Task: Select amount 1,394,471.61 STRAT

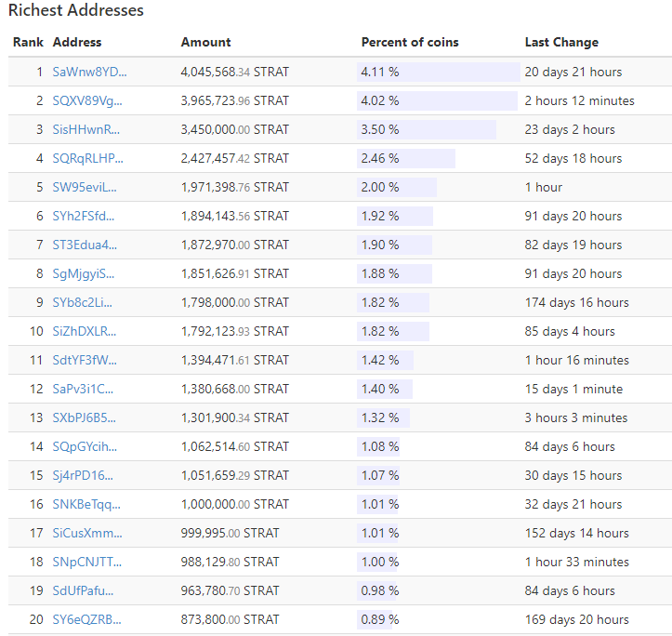Action: [x=235, y=360]
